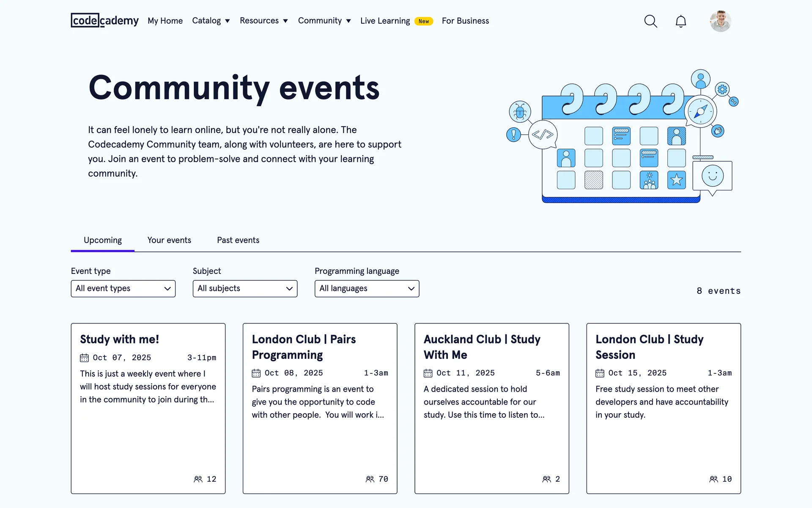Expand the Resources menu
Image resolution: width=812 pixels, height=508 pixels.
[263, 21]
